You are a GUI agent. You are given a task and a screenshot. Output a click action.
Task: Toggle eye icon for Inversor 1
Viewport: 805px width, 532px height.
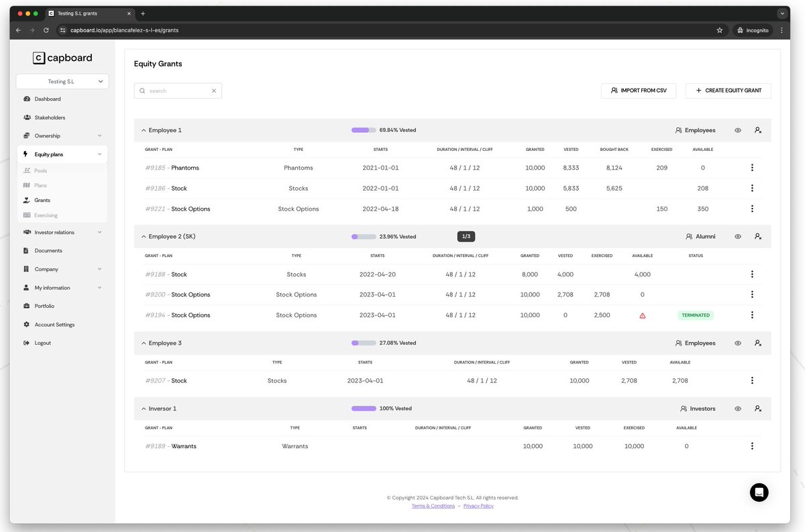point(738,409)
